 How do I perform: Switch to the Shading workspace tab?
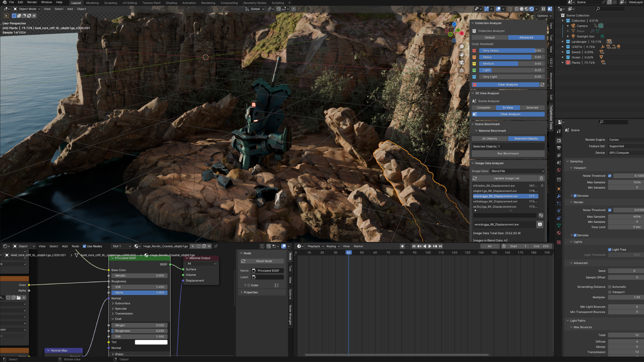171,3
